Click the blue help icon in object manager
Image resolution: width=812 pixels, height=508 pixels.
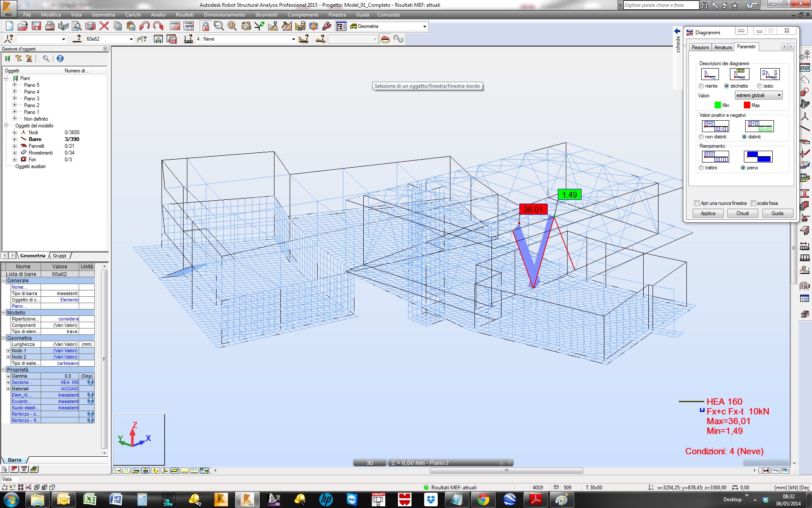(x=60, y=58)
